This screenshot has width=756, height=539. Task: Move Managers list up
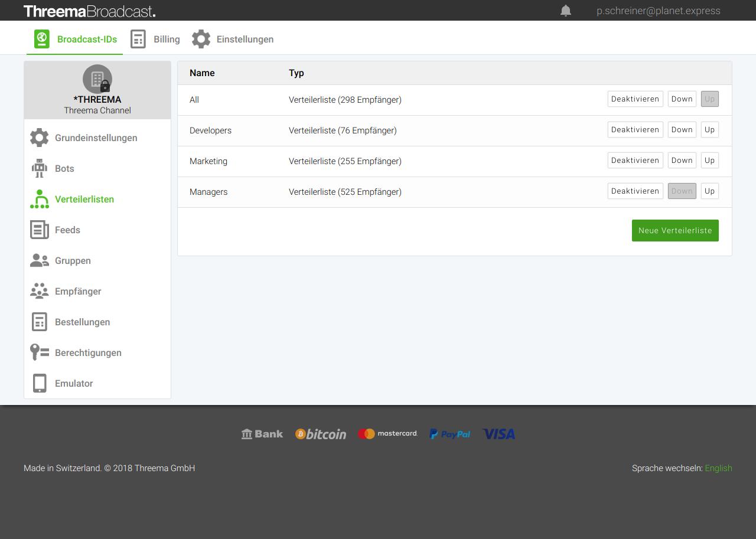(709, 191)
